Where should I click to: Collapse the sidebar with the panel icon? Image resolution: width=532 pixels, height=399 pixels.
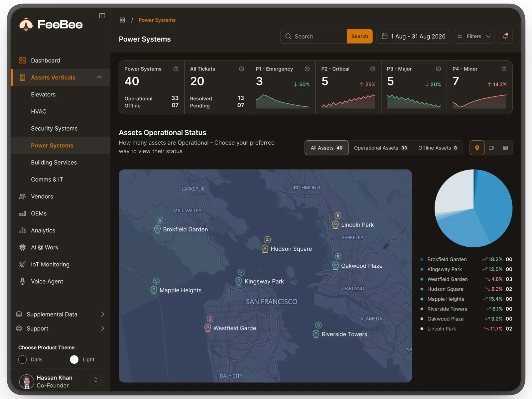point(102,16)
